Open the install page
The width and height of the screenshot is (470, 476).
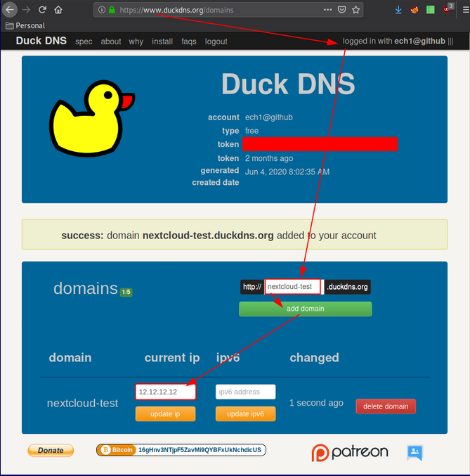coord(162,41)
